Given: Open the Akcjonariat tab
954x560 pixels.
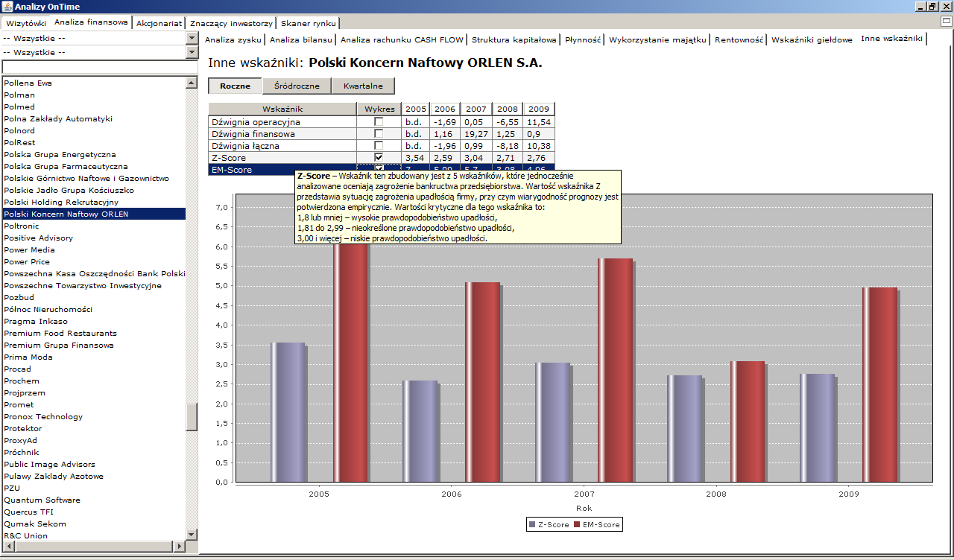Looking at the screenshot, I should click(x=159, y=24).
